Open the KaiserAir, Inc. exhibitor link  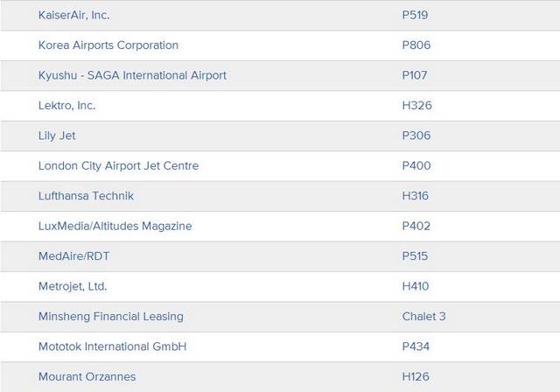tap(74, 15)
